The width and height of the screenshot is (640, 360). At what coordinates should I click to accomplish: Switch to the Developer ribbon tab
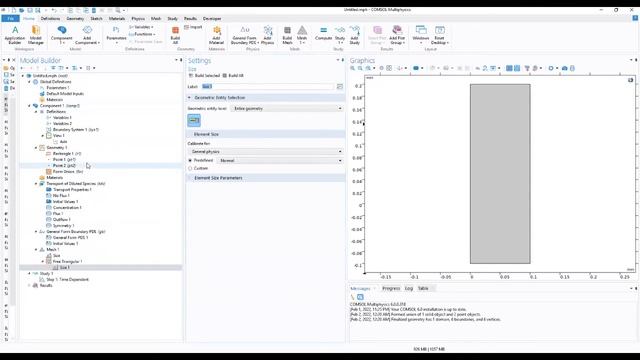pos(212,18)
